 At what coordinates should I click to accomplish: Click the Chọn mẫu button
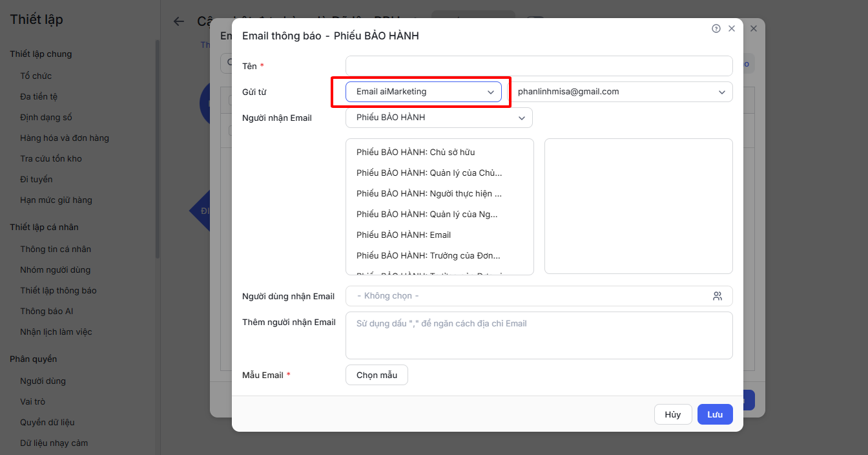pos(377,375)
